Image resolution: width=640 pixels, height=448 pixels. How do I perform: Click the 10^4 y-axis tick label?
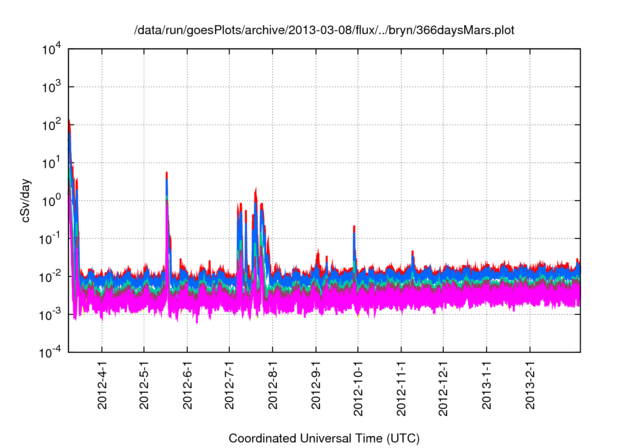pyautogui.click(x=51, y=50)
